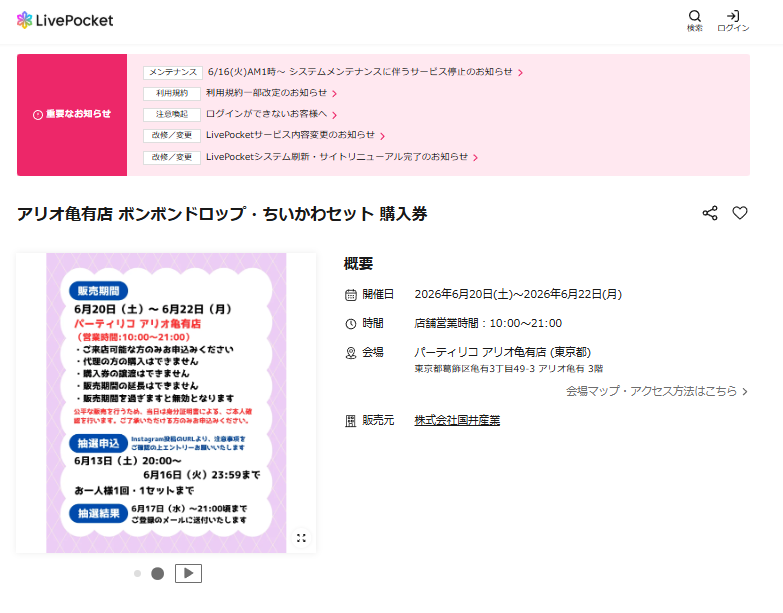Click the 利用規約 category tag
This screenshot has width=783, height=613.
point(172,93)
